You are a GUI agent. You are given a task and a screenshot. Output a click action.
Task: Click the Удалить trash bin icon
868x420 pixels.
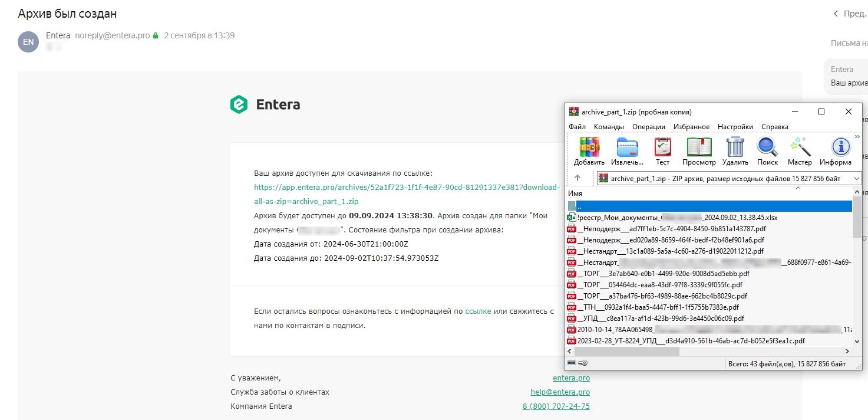(x=735, y=151)
